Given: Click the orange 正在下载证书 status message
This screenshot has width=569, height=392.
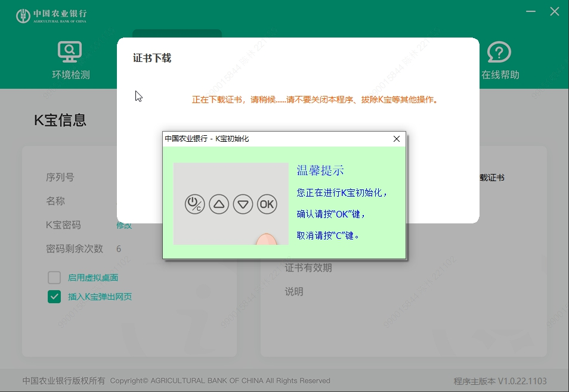Looking at the screenshot, I should pyautogui.click(x=314, y=99).
